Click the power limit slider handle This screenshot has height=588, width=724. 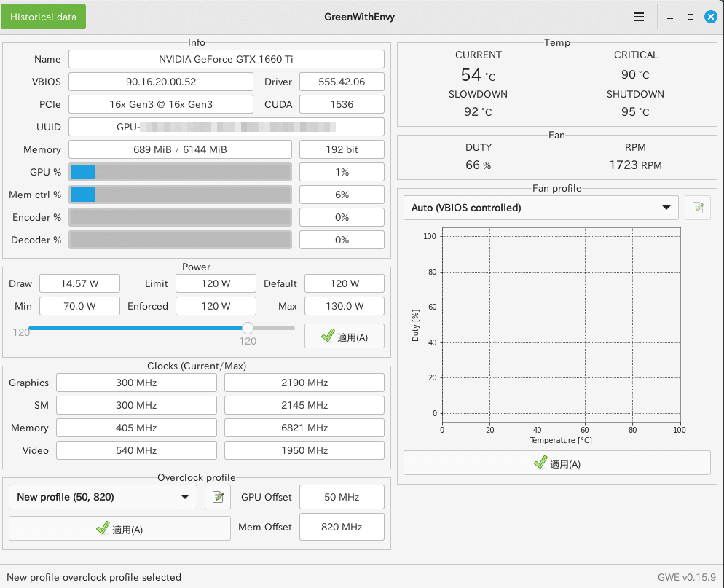(248, 328)
